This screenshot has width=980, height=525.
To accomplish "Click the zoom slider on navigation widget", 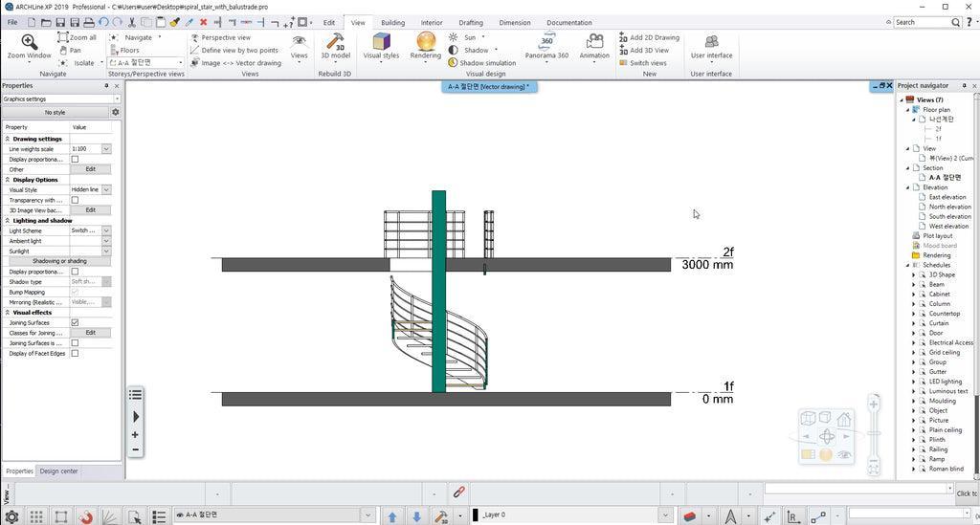I will (x=874, y=434).
